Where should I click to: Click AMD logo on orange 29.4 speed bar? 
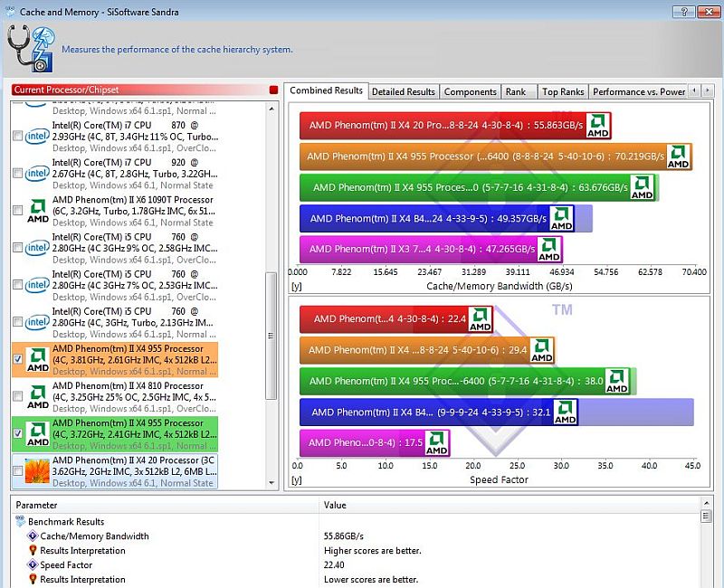coord(541,350)
